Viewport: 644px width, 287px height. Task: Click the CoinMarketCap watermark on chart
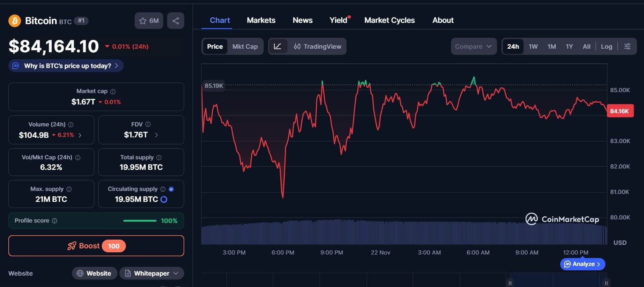coord(563,219)
